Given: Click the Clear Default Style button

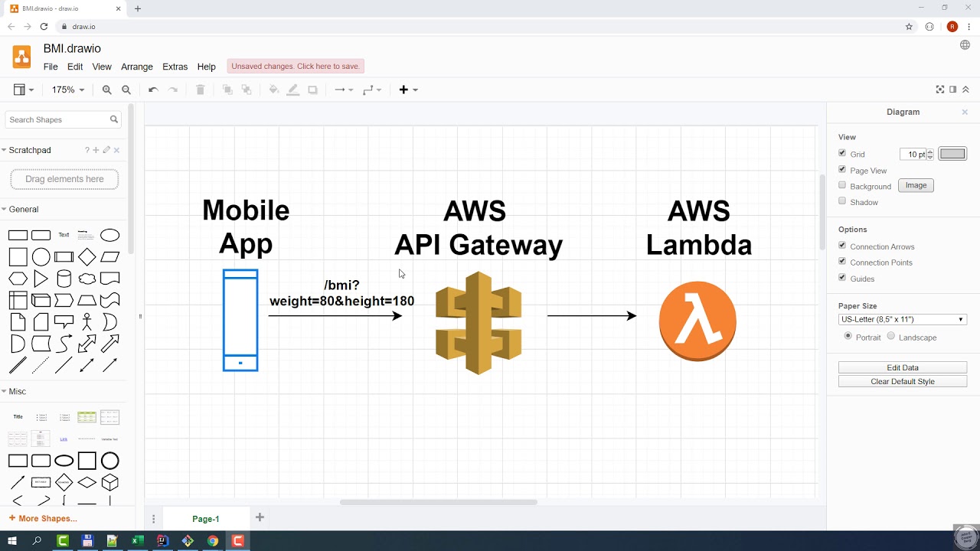Looking at the screenshot, I should (x=903, y=381).
